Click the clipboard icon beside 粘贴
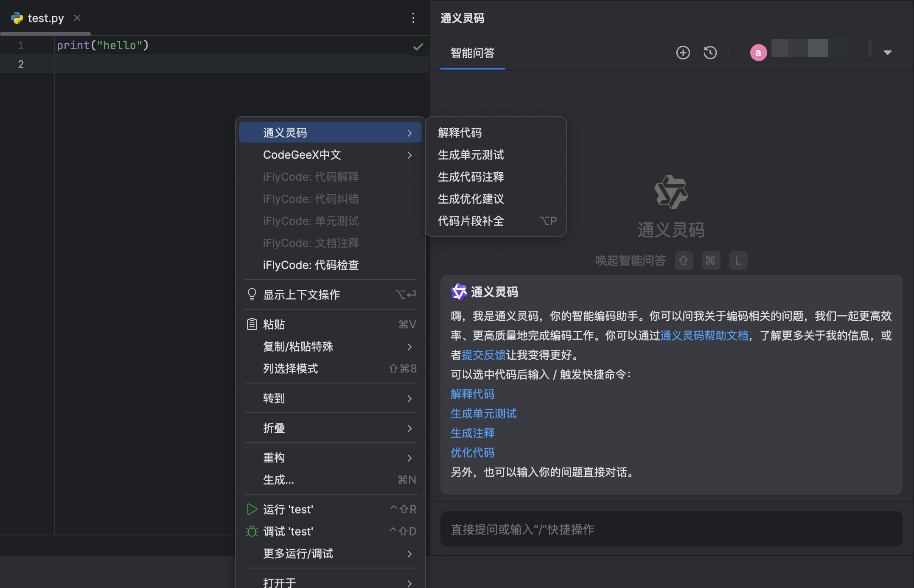This screenshot has width=914, height=588. tap(252, 324)
